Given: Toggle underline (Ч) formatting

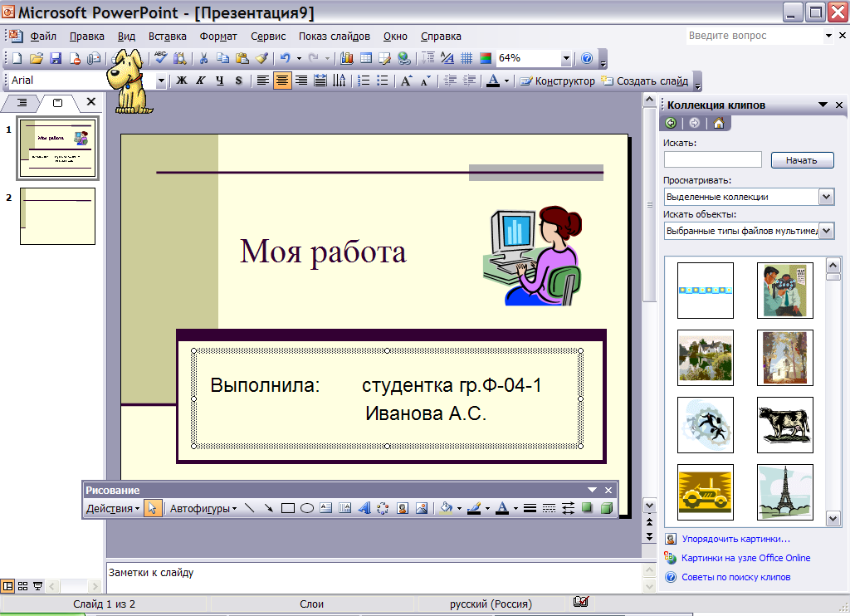Looking at the screenshot, I should [219, 81].
